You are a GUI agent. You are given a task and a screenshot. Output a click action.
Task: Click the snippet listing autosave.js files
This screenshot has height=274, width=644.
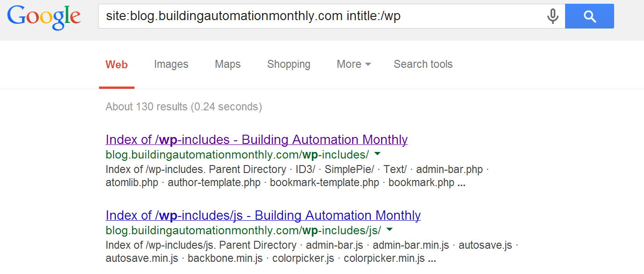coord(312,252)
